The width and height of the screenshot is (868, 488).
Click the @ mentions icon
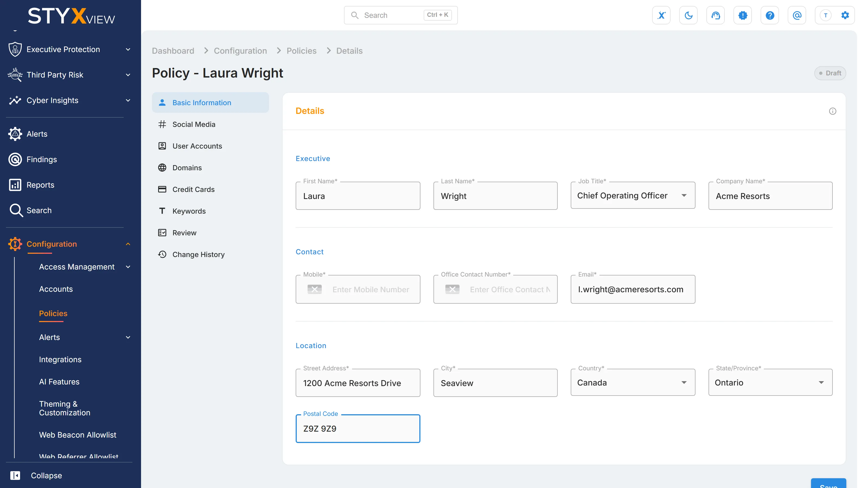click(797, 15)
